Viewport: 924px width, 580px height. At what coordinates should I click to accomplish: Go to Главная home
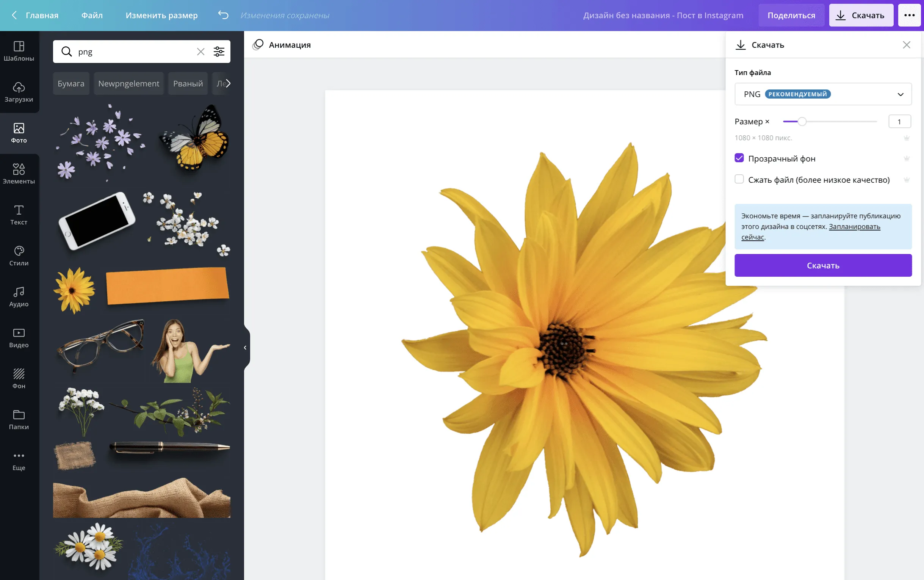[x=42, y=15]
